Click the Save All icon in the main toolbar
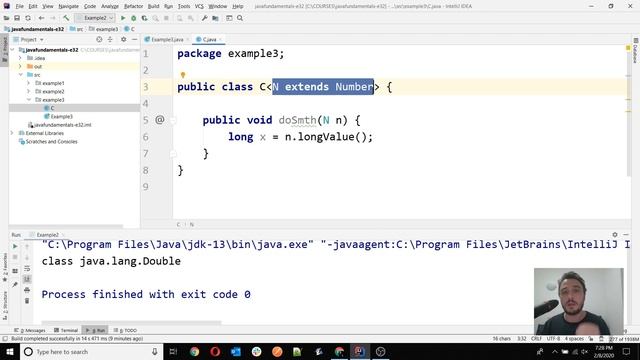Image resolution: width=640 pixels, height=360 pixels. click(17, 18)
